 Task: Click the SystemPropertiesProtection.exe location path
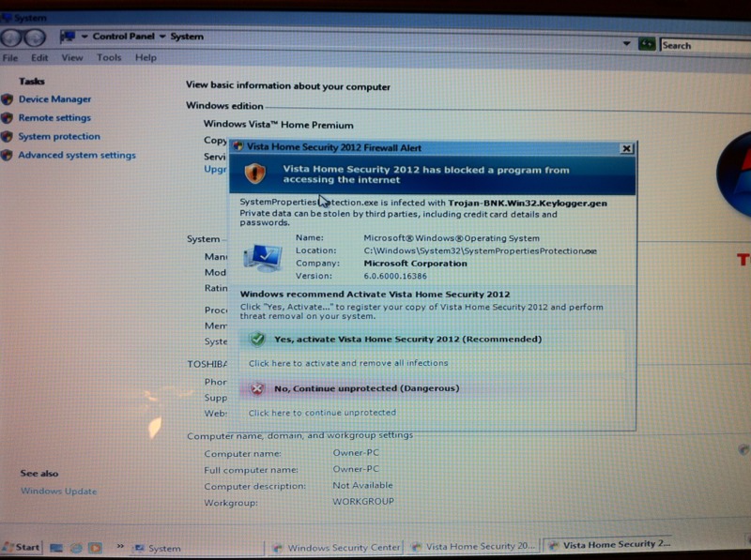(x=480, y=250)
